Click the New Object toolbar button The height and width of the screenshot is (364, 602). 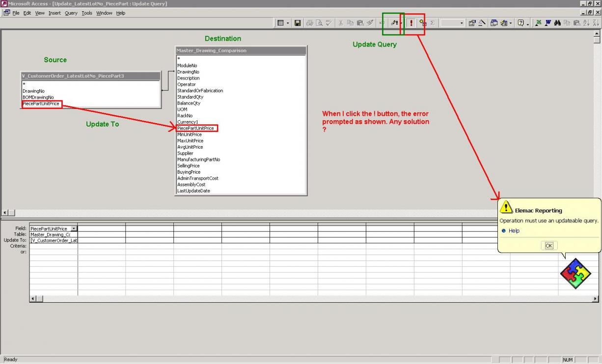(x=503, y=23)
